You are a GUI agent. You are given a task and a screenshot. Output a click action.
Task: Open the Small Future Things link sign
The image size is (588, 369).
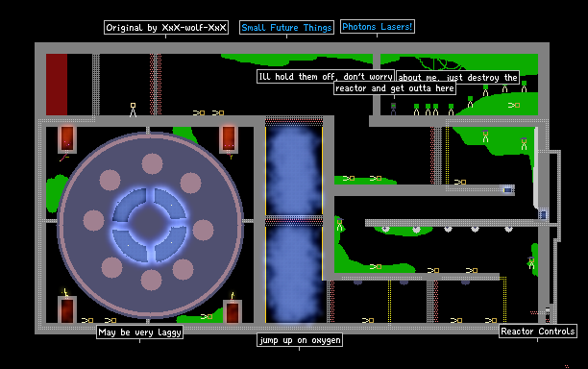tap(286, 27)
